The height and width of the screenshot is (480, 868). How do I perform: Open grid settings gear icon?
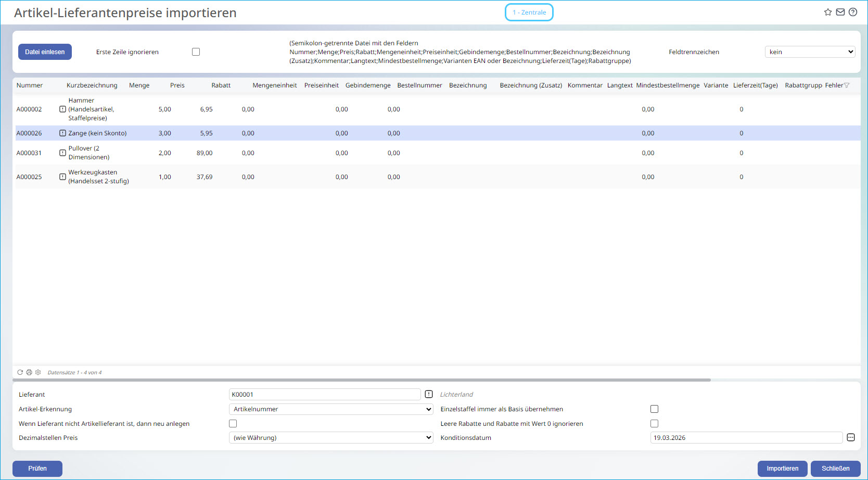tap(38, 372)
